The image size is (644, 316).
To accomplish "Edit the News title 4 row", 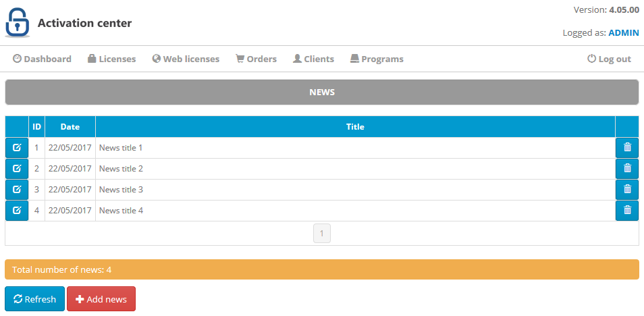I will click(x=17, y=211).
